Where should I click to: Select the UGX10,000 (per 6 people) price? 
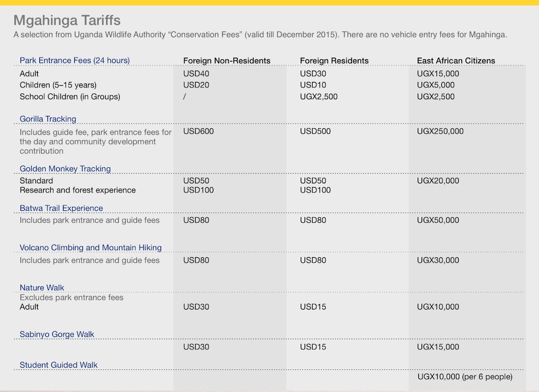pos(465,376)
